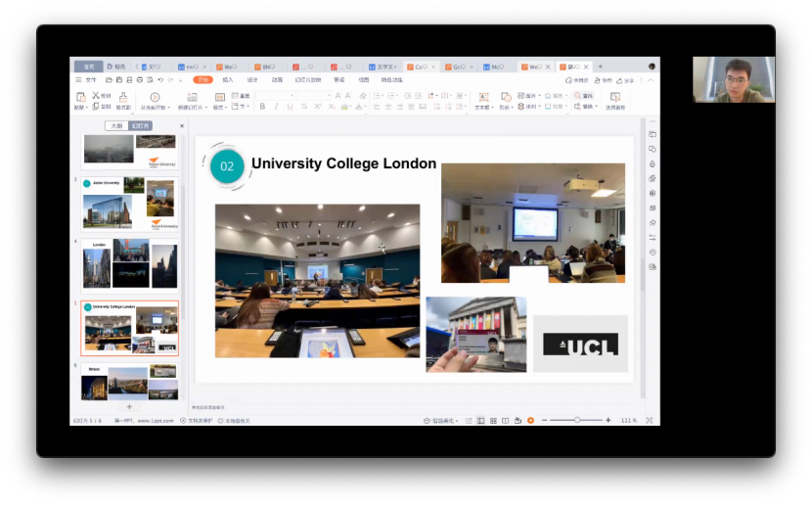Click the zoom in plus button
Screen dimensions: 812x506
click(608, 420)
